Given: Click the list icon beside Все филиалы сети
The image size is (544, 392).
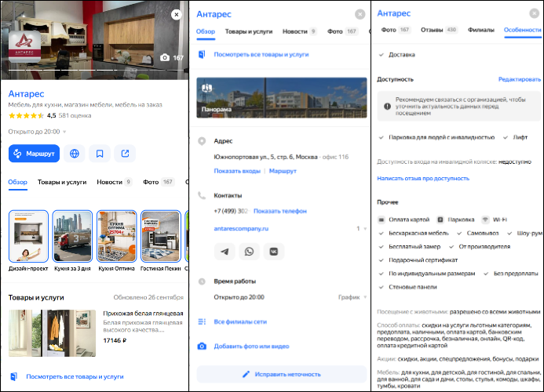Looking at the screenshot, I should coord(202,321).
